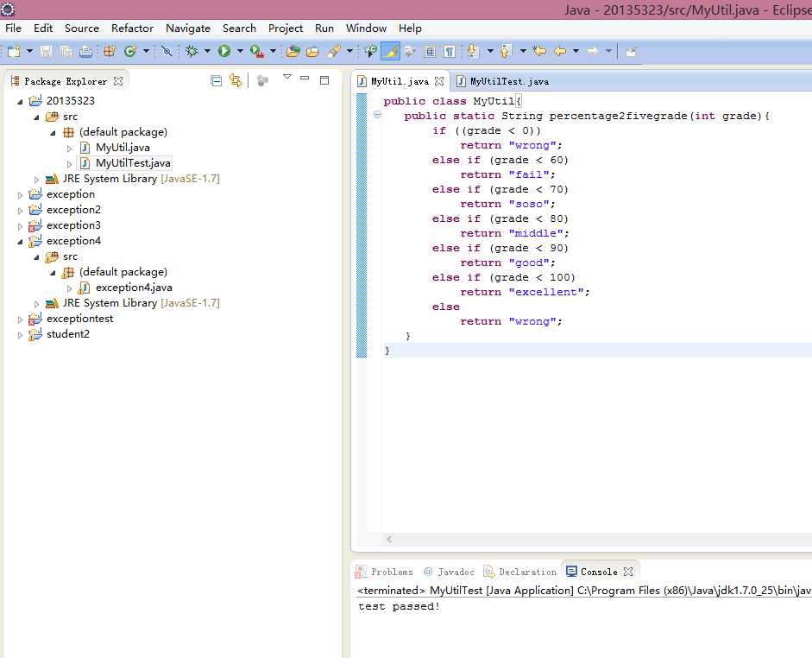The image size is (812, 658).
Task: Expand the exception project node
Action: click(20, 195)
